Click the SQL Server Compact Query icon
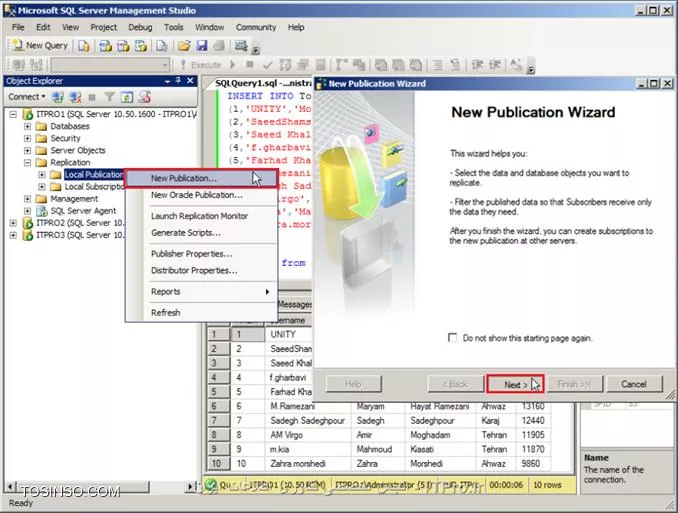 tap(162, 45)
